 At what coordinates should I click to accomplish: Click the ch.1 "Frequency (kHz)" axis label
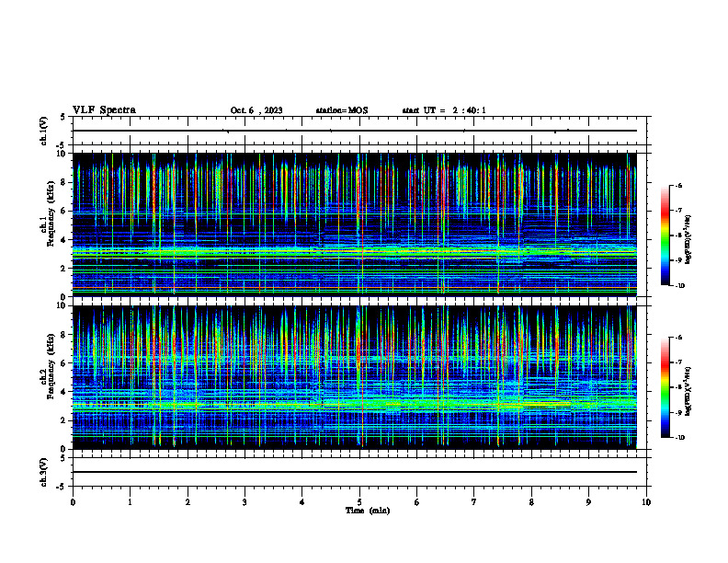pos(51,214)
